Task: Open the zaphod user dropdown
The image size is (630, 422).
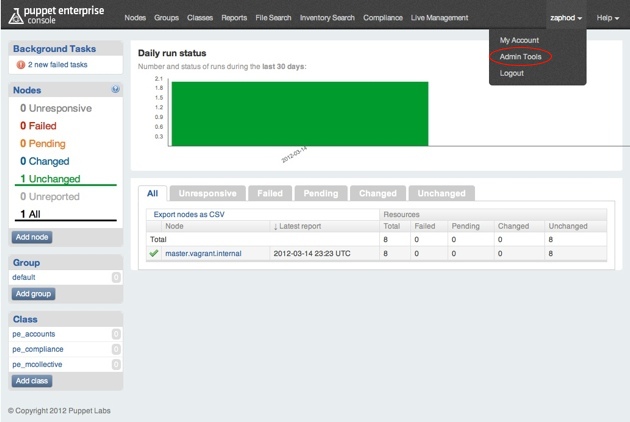Action: (566, 18)
